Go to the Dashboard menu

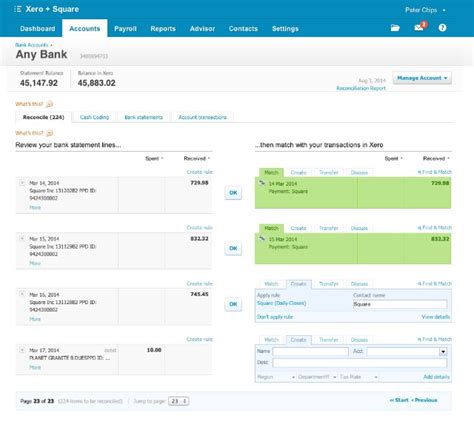coord(37,29)
